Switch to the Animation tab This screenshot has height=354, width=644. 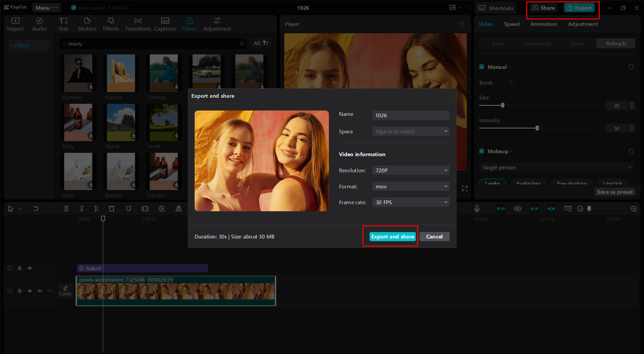click(x=543, y=24)
